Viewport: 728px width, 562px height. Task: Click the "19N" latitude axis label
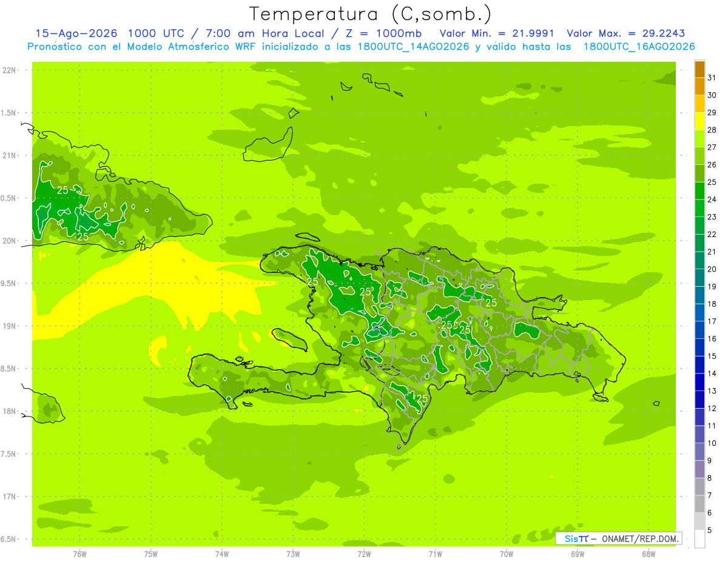(10, 326)
